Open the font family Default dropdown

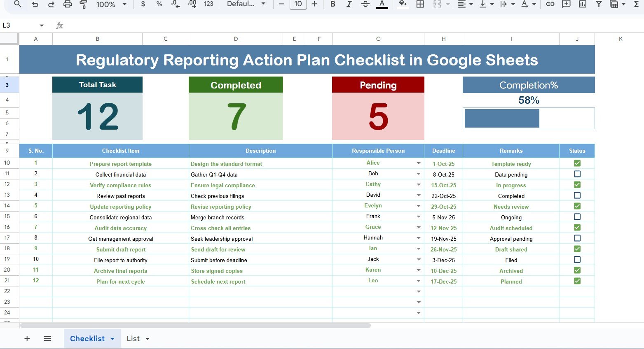pyautogui.click(x=246, y=4)
